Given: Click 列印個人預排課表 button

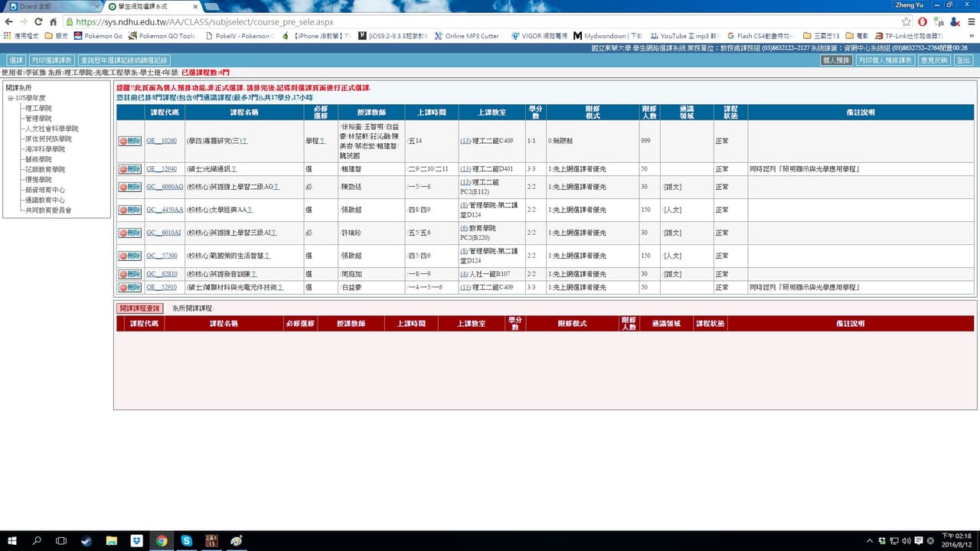Looking at the screenshot, I should [x=885, y=60].
